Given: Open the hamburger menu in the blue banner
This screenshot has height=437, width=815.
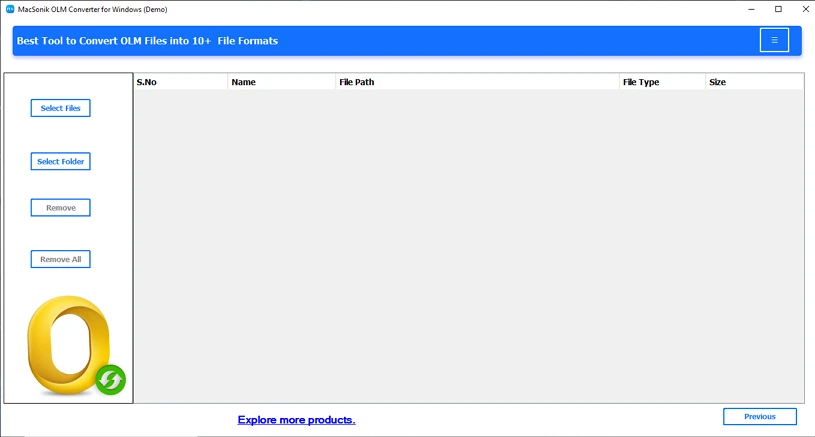Looking at the screenshot, I should pos(774,40).
